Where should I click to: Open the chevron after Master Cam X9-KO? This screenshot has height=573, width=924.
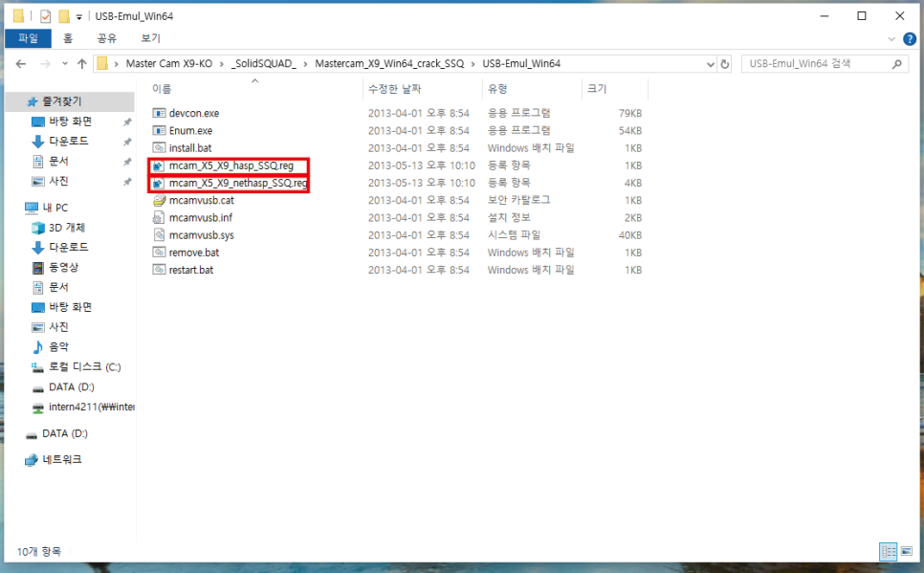(x=222, y=64)
